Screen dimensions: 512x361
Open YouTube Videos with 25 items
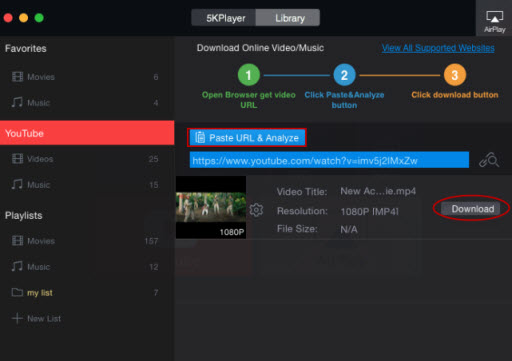click(87, 159)
